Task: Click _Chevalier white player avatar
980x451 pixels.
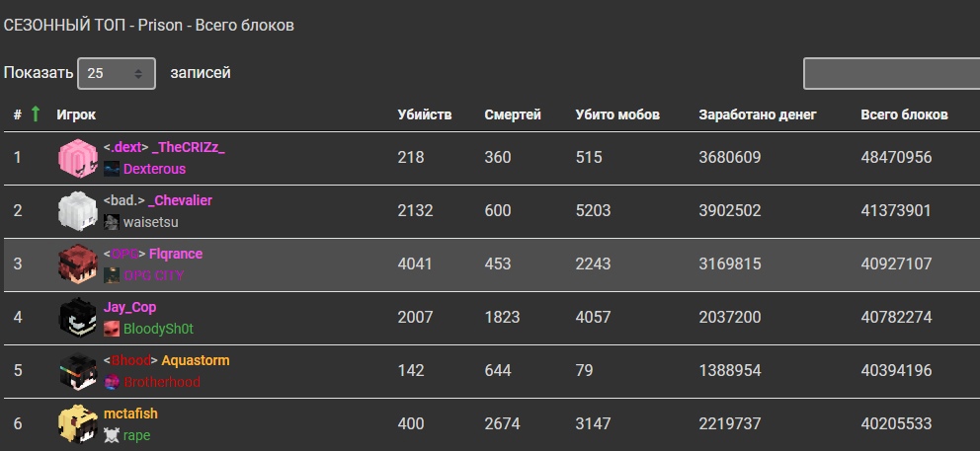Action: pos(78,211)
